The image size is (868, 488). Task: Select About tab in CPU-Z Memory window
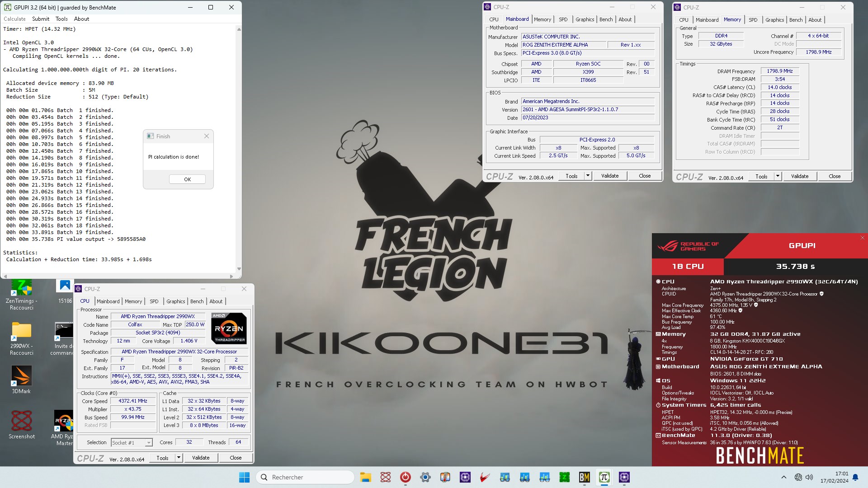pyautogui.click(x=815, y=20)
